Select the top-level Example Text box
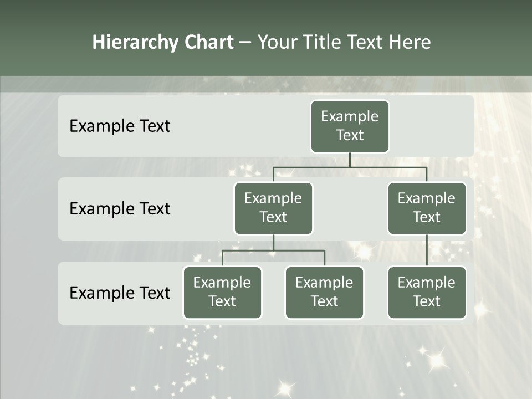The image size is (532, 399). click(x=349, y=126)
